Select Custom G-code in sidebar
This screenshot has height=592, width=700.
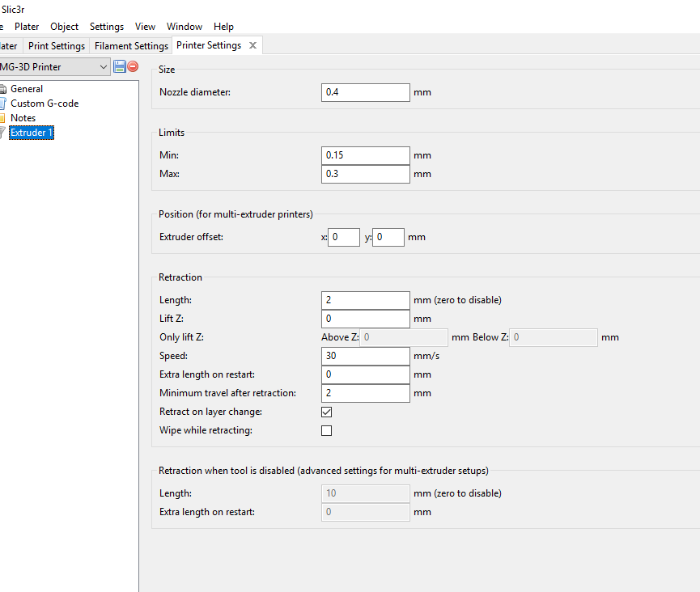45,104
